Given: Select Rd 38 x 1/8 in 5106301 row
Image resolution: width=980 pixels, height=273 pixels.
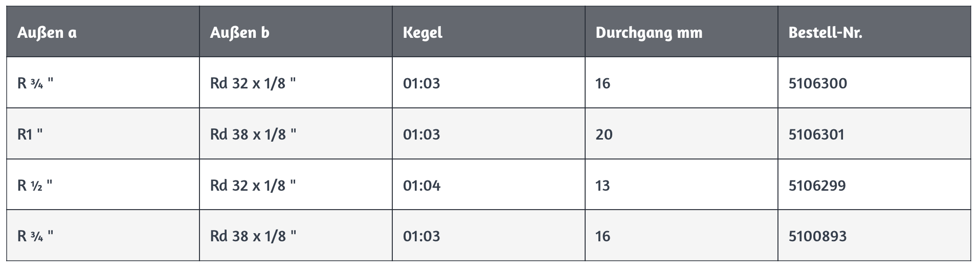Looking at the screenshot, I should pyautogui.click(x=253, y=134).
